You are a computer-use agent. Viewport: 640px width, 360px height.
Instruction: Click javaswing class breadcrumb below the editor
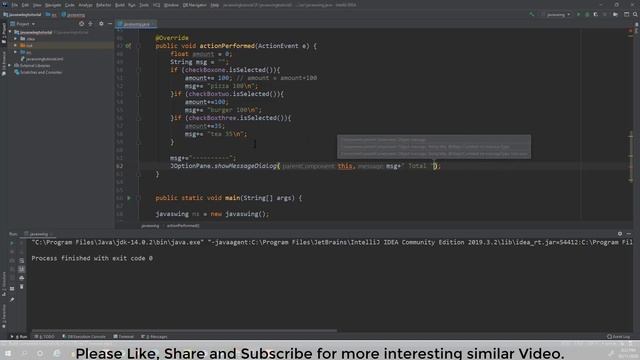click(x=150, y=226)
